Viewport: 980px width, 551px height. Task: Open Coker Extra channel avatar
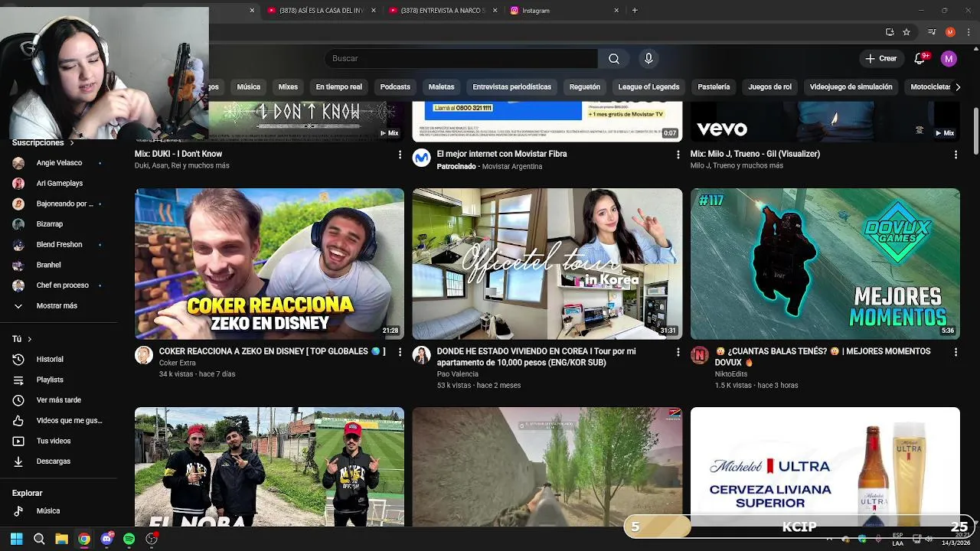(x=144, y=355)
